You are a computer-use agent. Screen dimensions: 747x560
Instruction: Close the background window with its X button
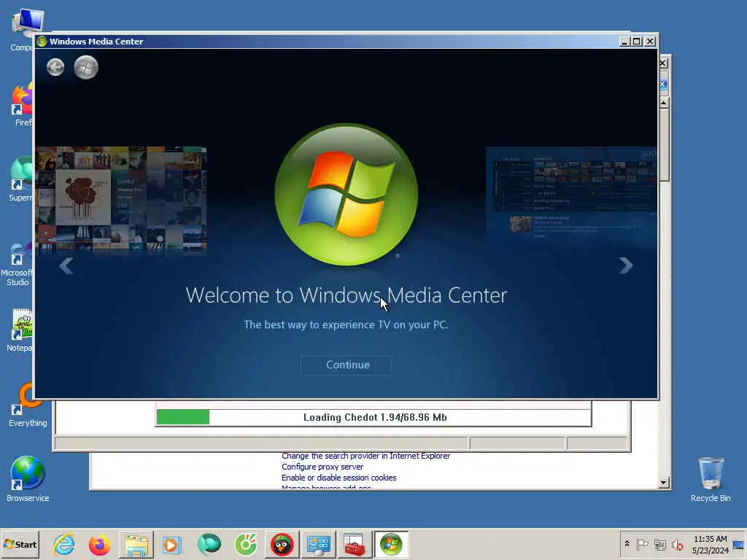[664, 63]
